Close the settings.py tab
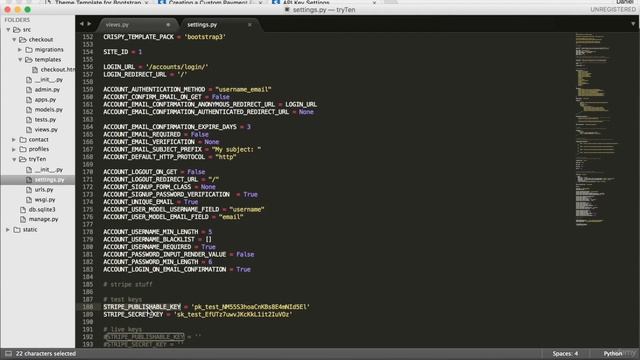 pyautogui.click(x=250, y=25)
